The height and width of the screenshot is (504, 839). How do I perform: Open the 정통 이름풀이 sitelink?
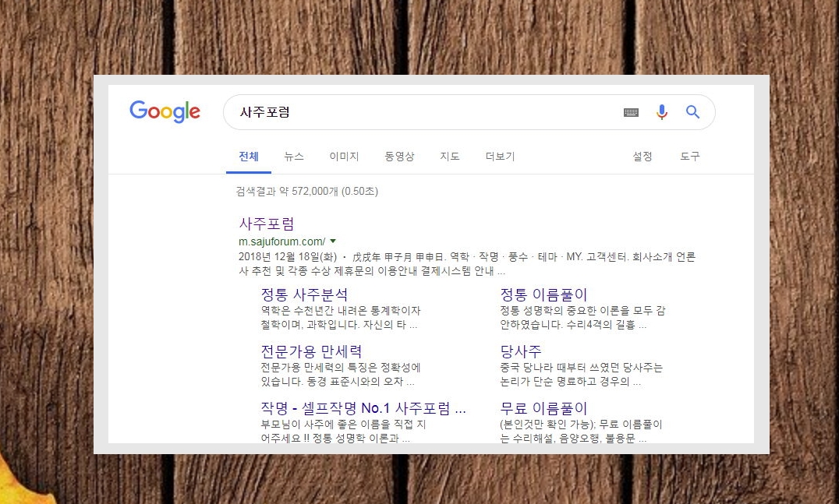point(543,294)
